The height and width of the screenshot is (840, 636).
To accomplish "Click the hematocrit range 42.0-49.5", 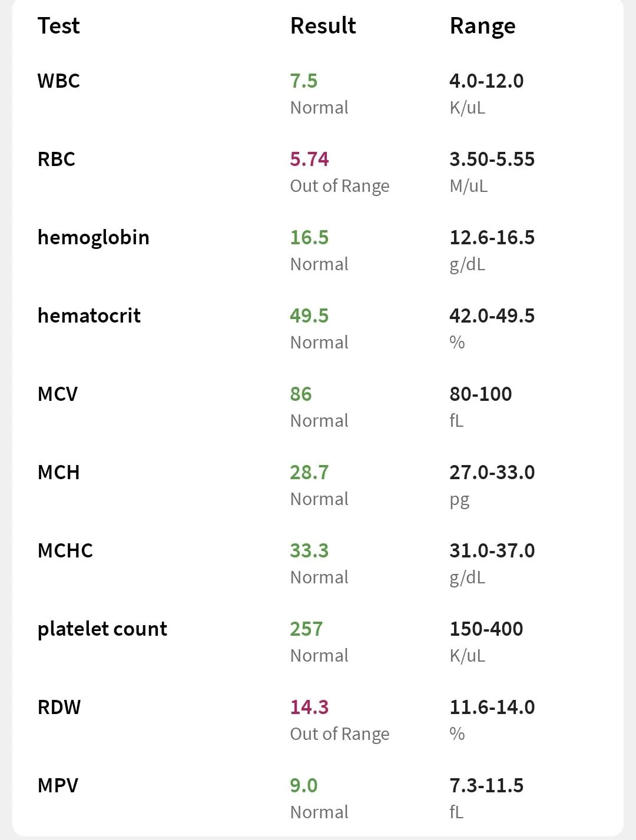I will click(x=492, y=316).
